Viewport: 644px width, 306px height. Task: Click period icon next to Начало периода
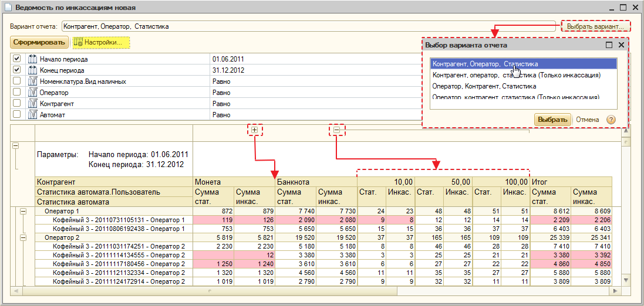(33, 59)
